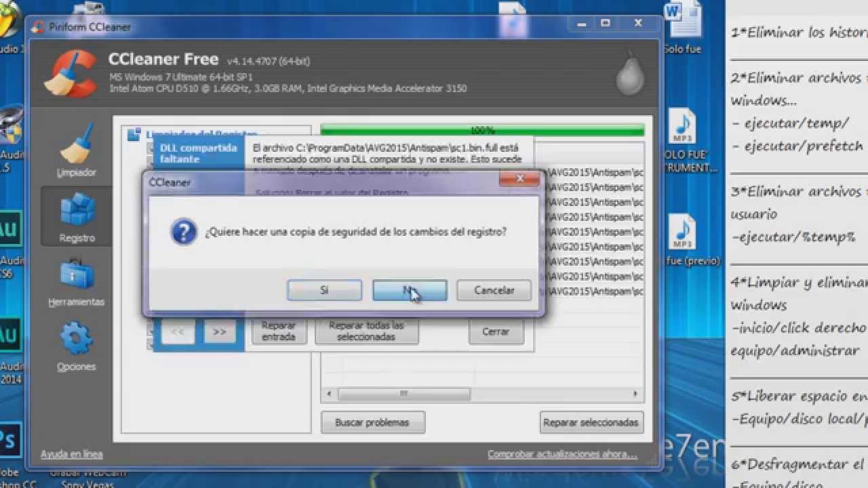Click Reparar todas las seleccionadas
868x488 pixels.
(x=366, y=331)
